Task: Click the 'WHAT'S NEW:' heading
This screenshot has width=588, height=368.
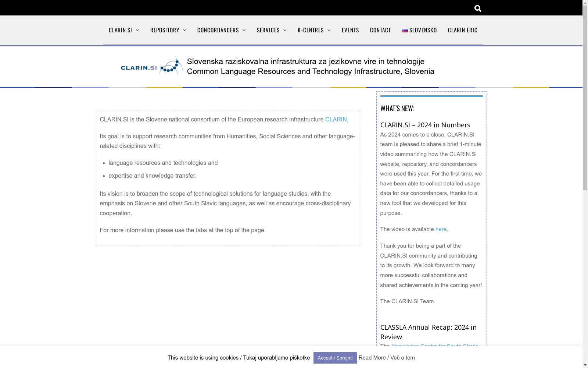Action: pos(397,108)
